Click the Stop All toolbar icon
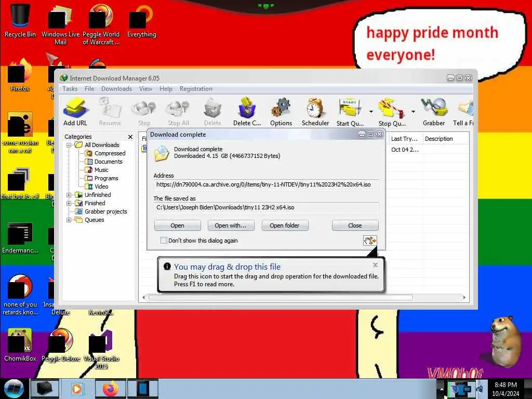The width and height of the screenshot is (532, 399). point(178,112)
